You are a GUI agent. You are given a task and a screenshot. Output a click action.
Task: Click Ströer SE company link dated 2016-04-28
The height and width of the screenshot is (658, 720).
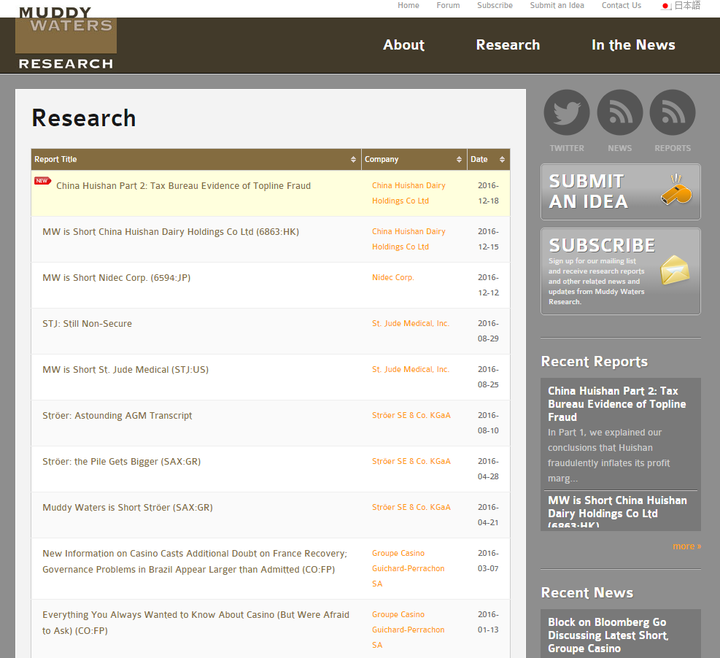[411, 461]
